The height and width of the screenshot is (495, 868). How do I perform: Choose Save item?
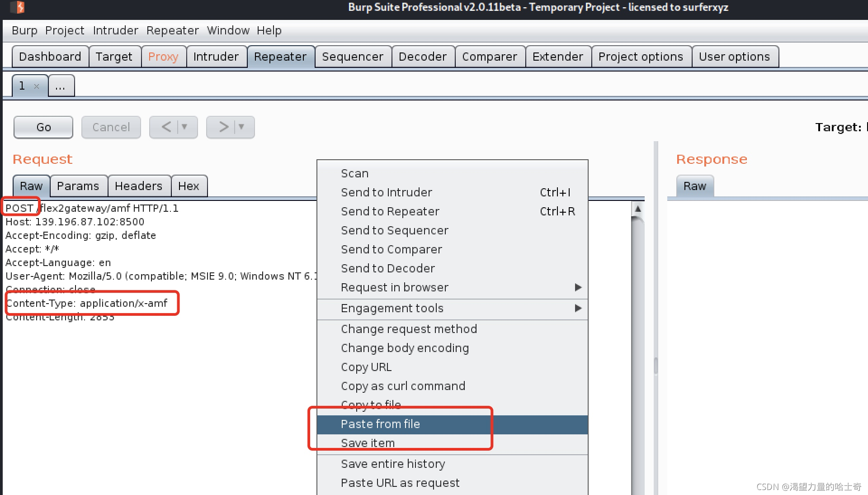click(452, 443)
